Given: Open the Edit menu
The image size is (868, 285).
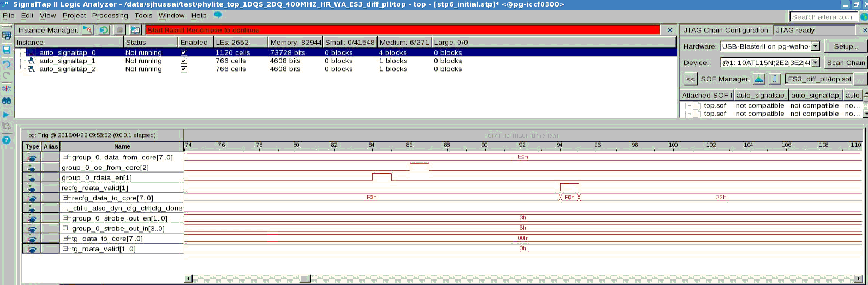Looking at the screenshot, I should (27, 15).
